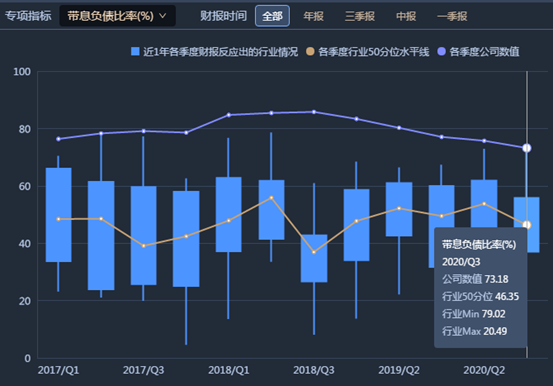Viewport: 553px width, 386px height.
Task: Toggle the blue square industry boxplot legend
Action: (x=135, y=52)
